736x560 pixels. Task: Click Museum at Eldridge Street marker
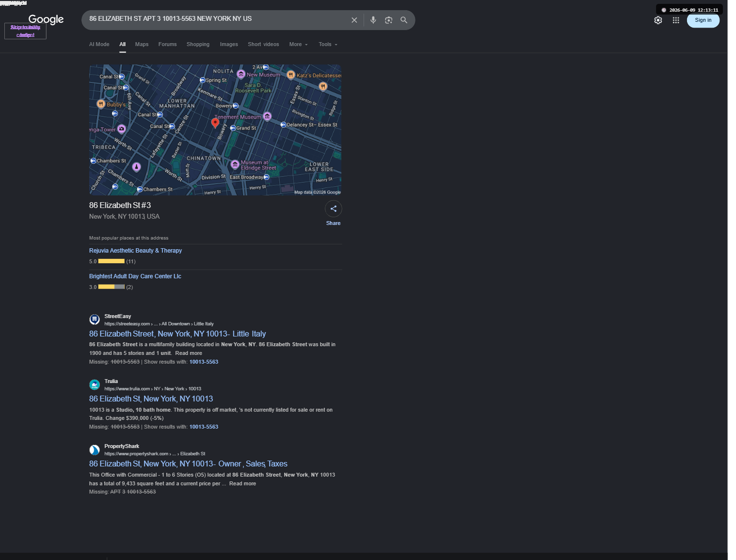(235, 164)
